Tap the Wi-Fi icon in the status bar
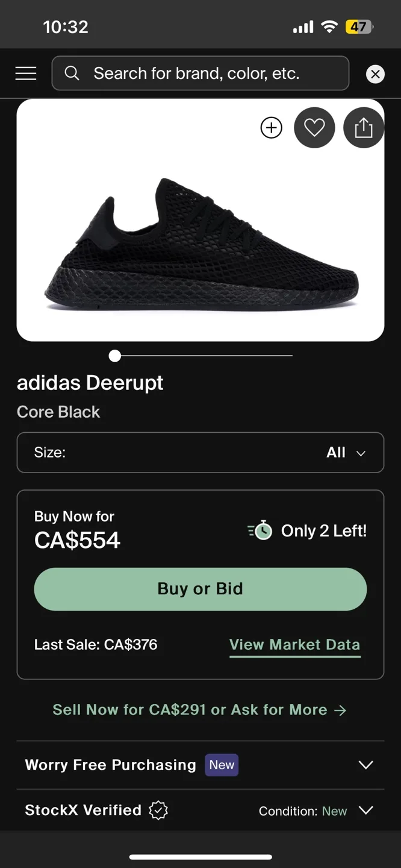Viewport: 401px width, 868px height. 328,27
